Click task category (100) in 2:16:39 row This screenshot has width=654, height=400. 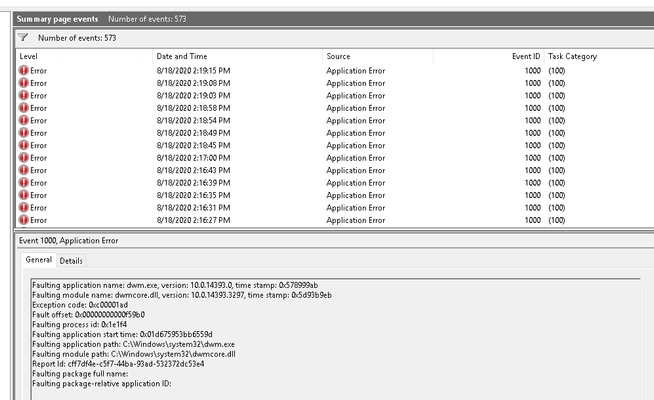556,183
